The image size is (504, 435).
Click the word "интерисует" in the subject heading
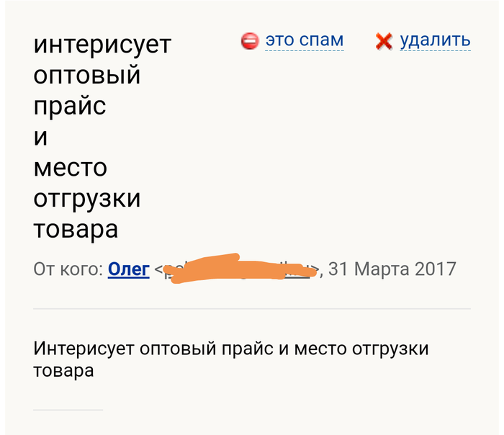(102, 45)
